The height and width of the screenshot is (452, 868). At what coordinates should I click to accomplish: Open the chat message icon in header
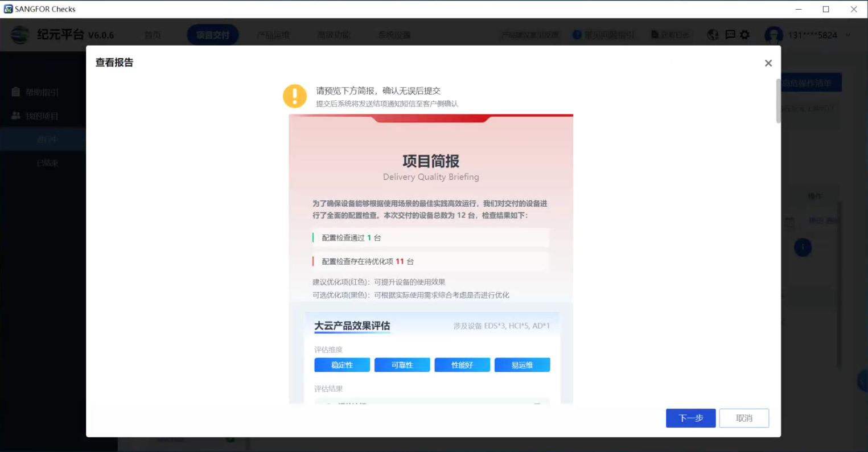(730, 35)
